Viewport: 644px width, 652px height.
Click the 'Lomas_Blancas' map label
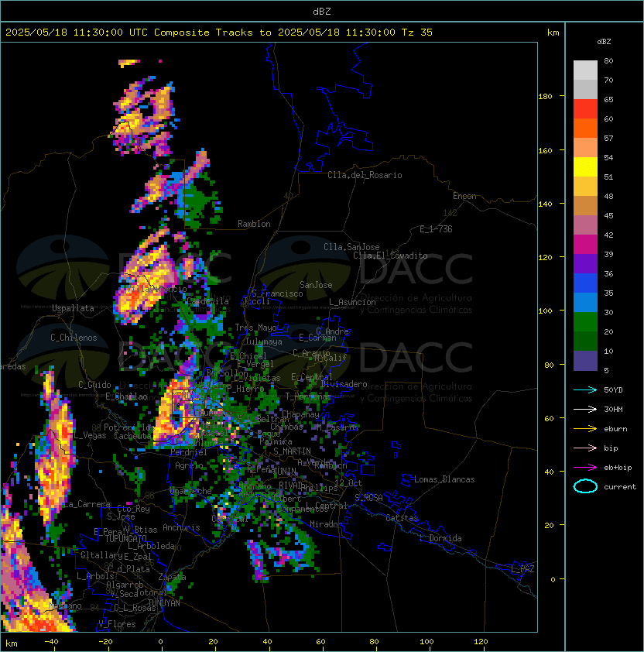[444, 479]
